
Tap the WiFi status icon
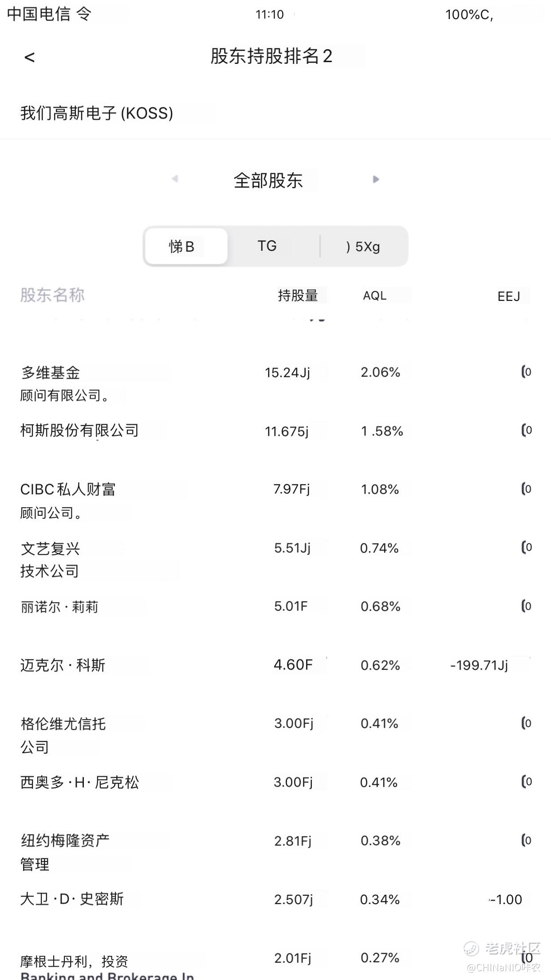pos(84,14)
